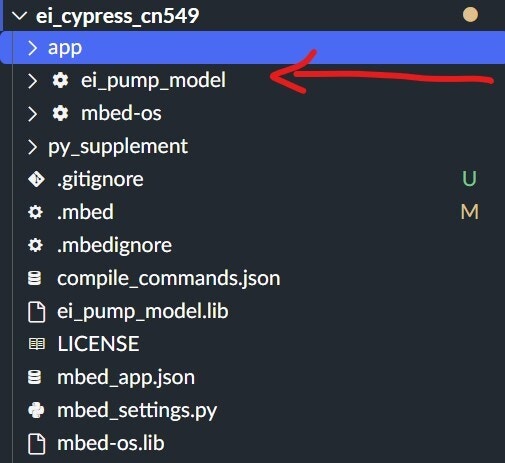This screenshot has height=463, width=505.
Task: Click the gear icon beside mbed-os folder
Action: point(60,113)
